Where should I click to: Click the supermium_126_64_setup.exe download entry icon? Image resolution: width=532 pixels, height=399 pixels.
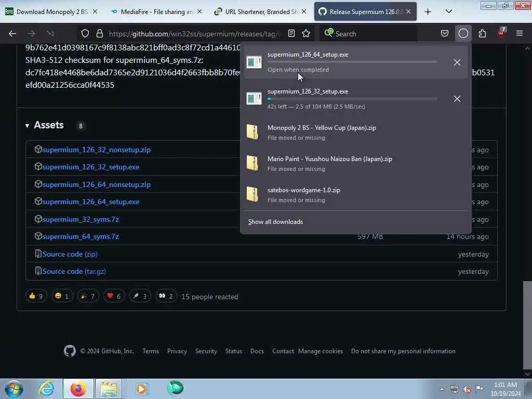tap(254, 62)
